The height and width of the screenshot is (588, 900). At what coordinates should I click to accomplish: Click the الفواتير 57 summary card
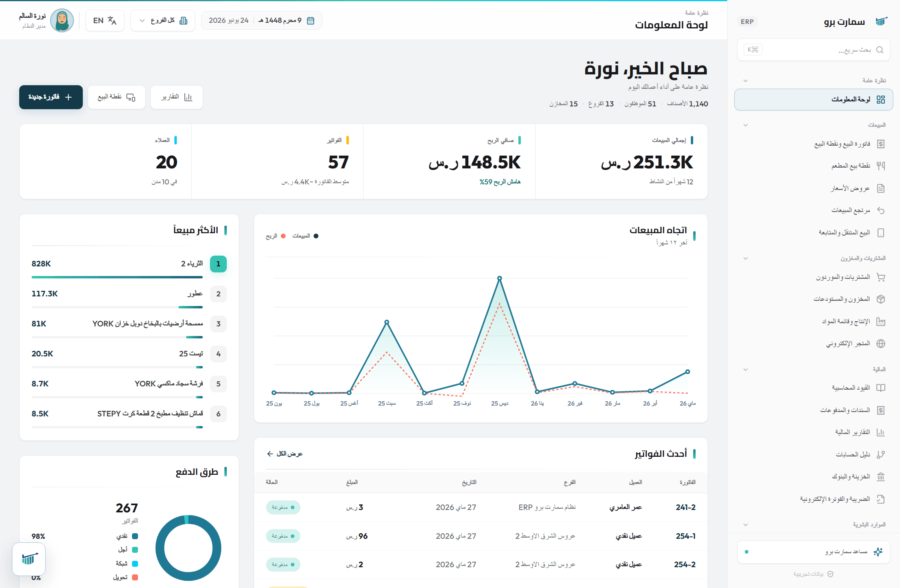coord(278,161)
